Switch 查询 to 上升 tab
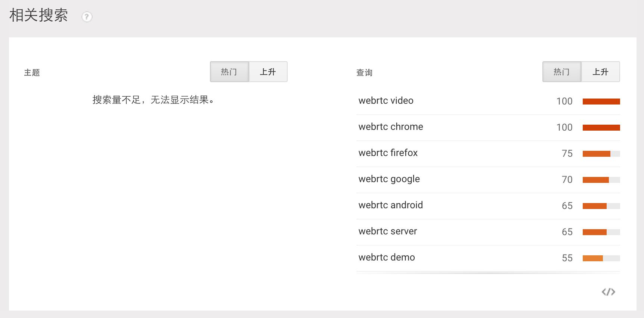 601,72
